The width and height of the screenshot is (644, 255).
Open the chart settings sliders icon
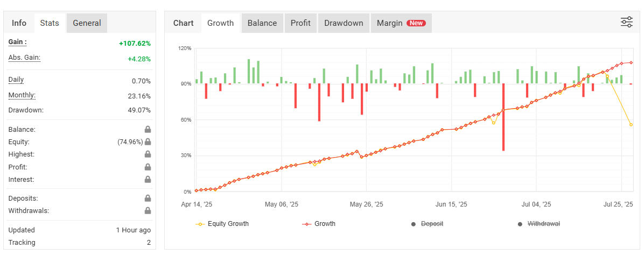(627, 22)
